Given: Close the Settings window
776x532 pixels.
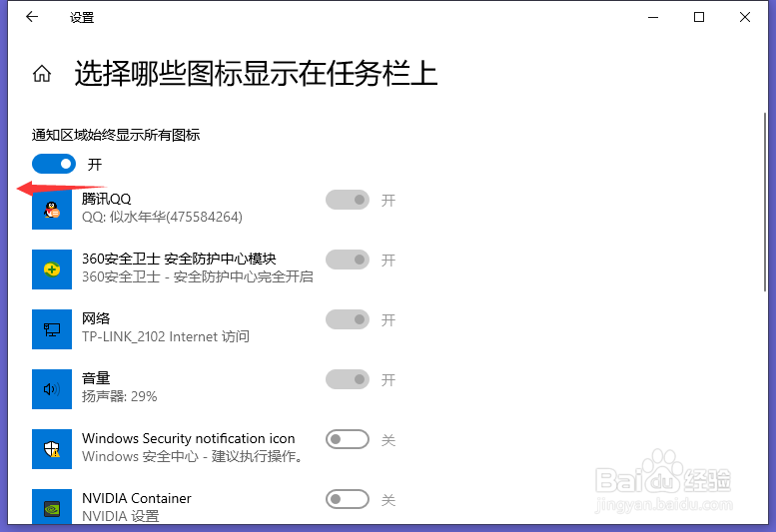Looking at the screenshot, I should pyautogui.click(x=745, y=17).
